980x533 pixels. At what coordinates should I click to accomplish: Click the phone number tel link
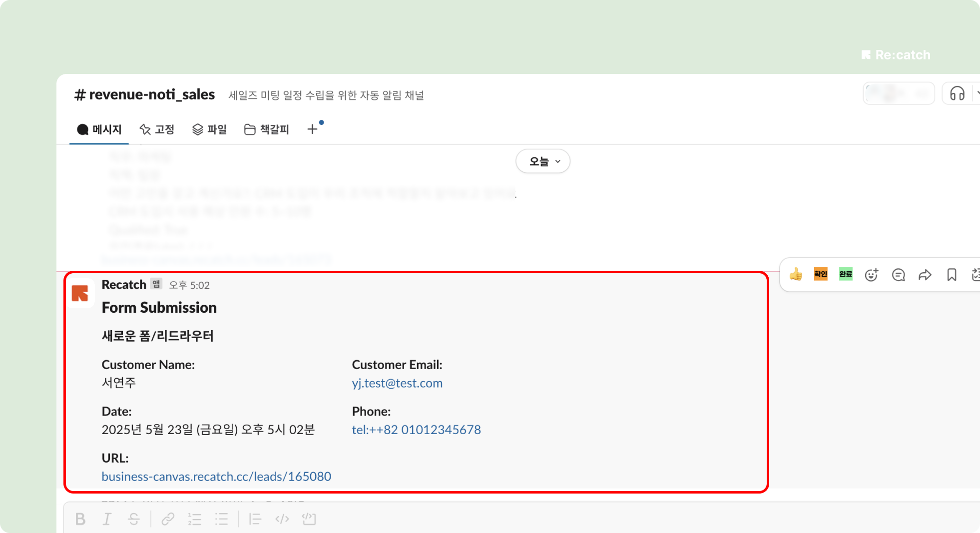pyautogui.click(x=416, y=430)
